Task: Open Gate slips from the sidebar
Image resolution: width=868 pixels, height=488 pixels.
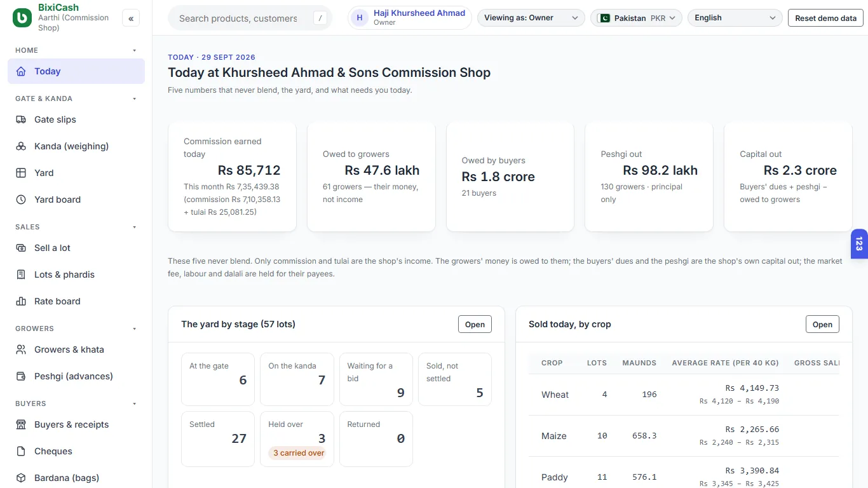Action: (x=76, y=119)
